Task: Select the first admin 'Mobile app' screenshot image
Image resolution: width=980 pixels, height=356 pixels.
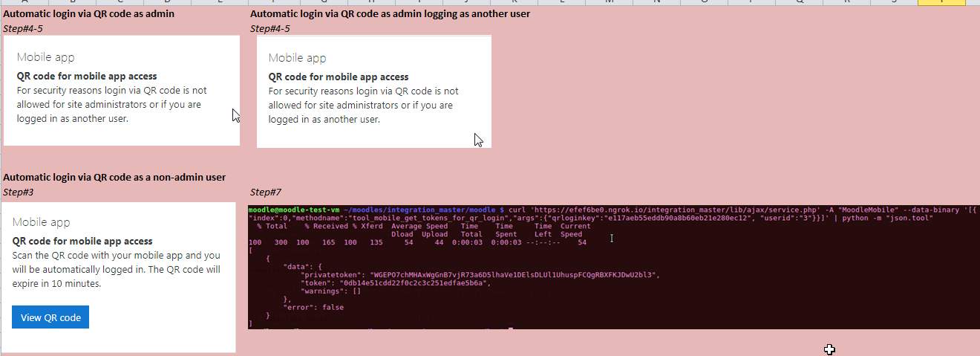Action: coord(122,90)
